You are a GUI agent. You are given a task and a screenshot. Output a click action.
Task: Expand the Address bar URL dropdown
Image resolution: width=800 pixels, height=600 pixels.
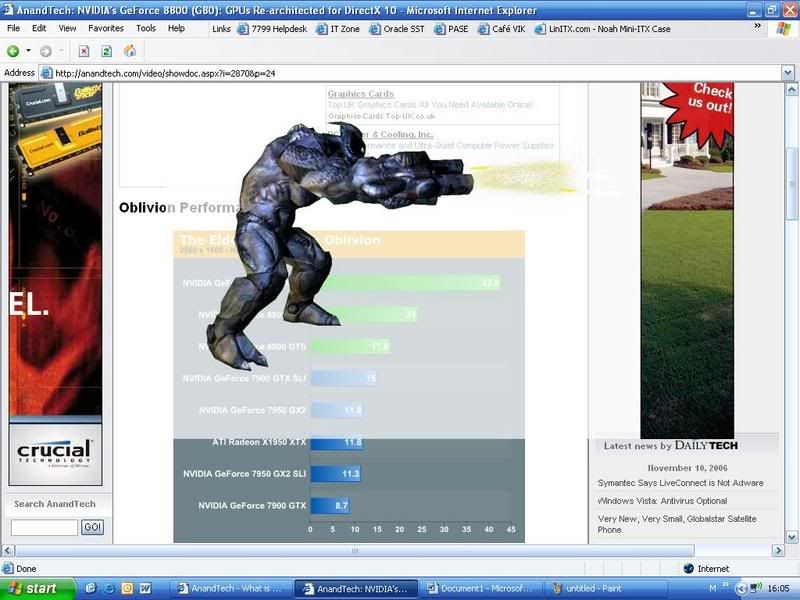(x=788, y=73)
